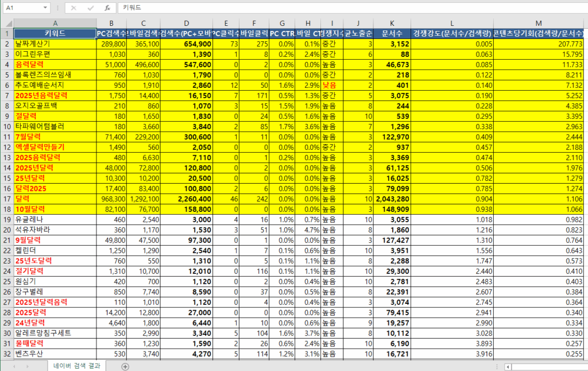Click the 문서수 header cell
This screenshot has height=371, width=588.
[x=392, y=33]
